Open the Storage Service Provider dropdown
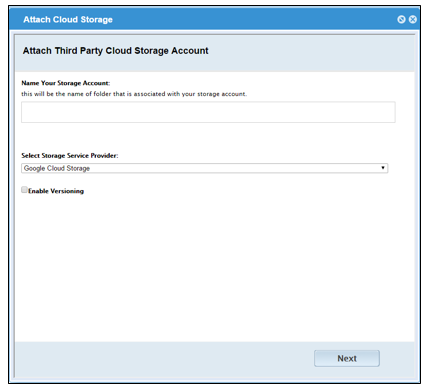The image size is (423, 386). [x=204, y=168]
